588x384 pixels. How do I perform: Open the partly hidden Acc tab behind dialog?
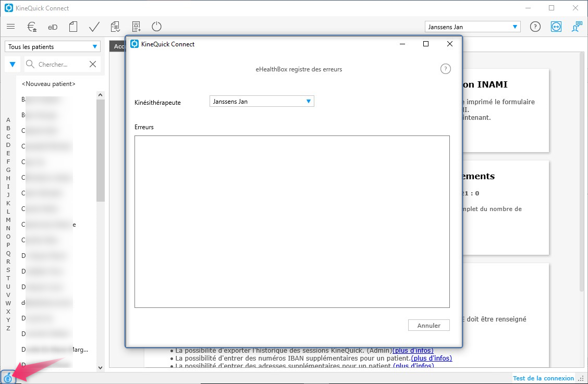(x=117, y=46)
